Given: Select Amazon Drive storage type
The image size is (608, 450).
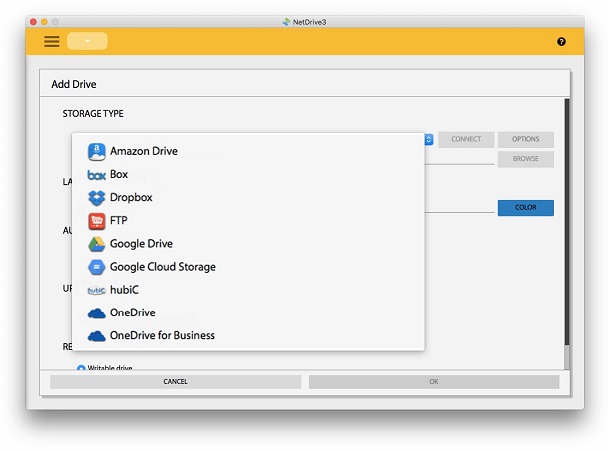Looking at the screenshot, I should pyautogui.click(x=248, y=151).
